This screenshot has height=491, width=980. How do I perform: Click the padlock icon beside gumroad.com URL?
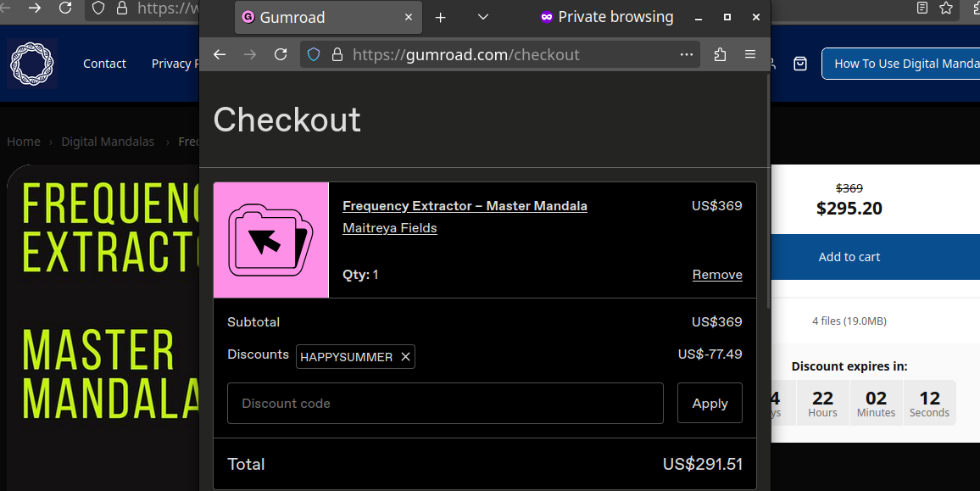tap(337, 54)
